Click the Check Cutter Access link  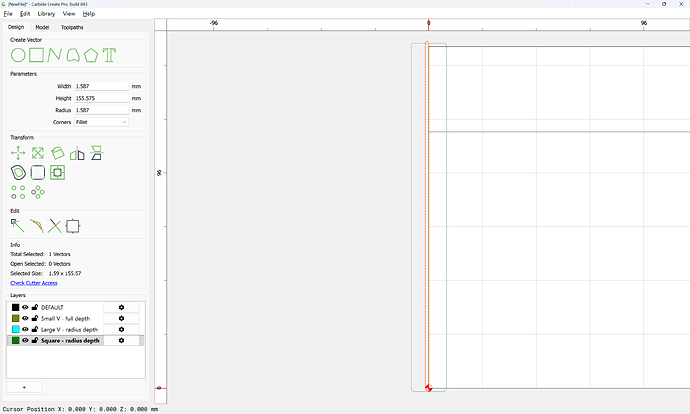click(x=34, y=283)
